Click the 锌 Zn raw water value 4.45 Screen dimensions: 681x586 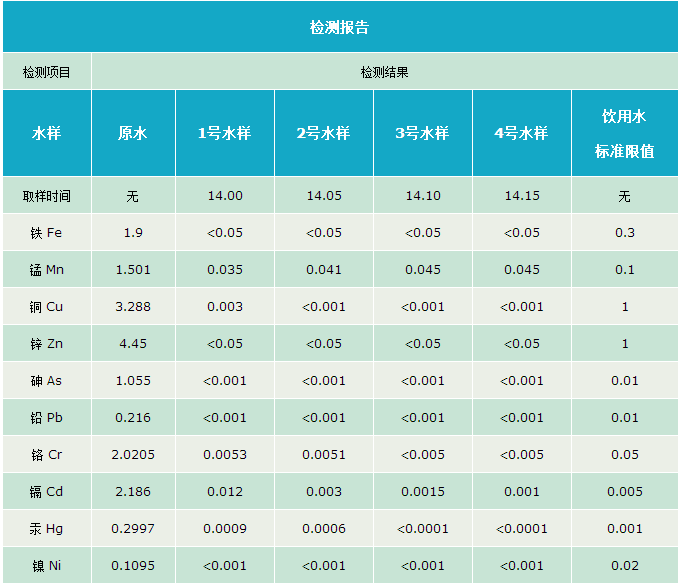coord(133,344)
